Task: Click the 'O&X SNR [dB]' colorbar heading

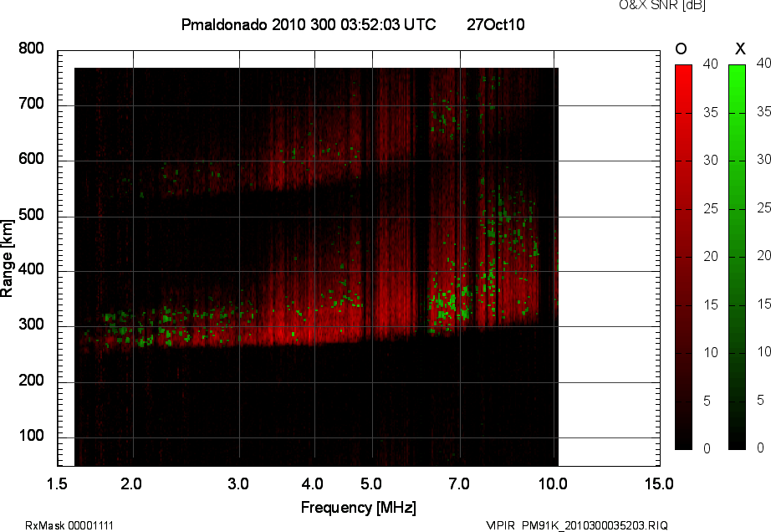Action: 662,5
